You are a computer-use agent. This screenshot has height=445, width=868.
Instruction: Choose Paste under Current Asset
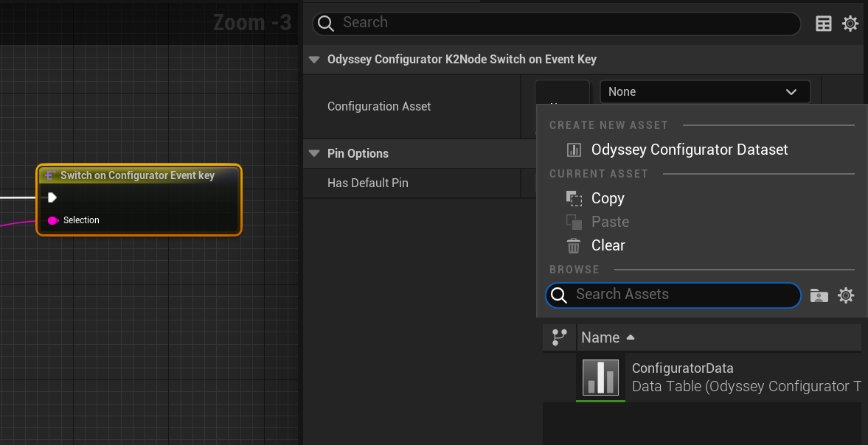click(x=609, y=222)
